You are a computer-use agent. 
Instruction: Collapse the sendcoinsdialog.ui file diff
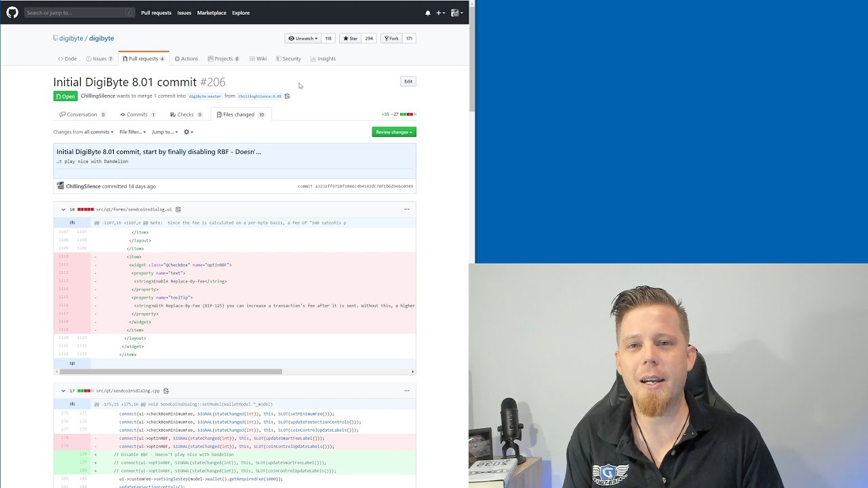63,209
